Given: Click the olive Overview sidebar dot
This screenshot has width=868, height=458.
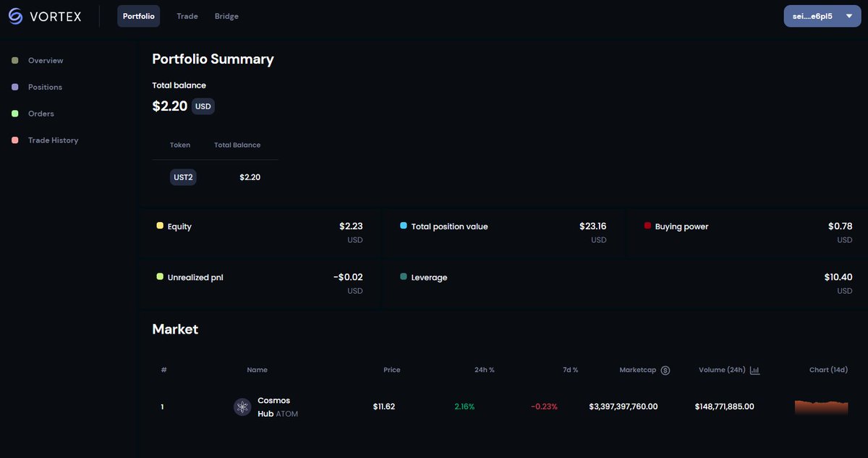Looking at the screenshot, I should pos(15,60).
